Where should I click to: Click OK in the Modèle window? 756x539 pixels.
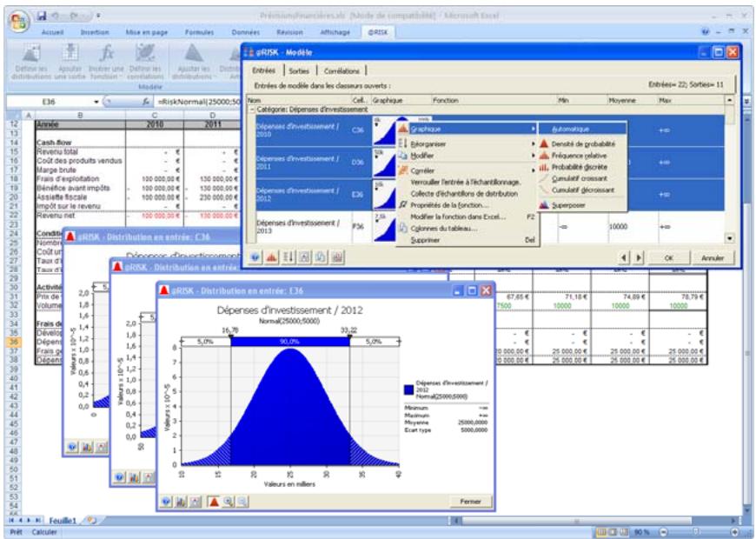[668, 258]
